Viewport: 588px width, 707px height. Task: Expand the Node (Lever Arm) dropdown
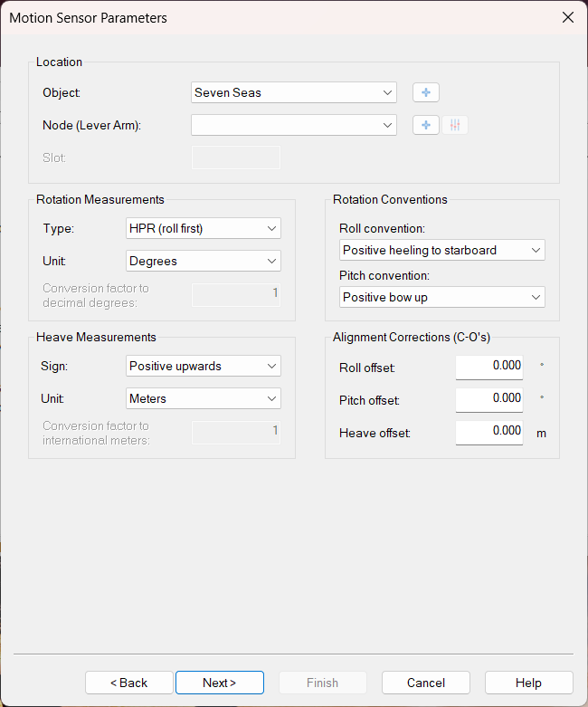[294, 125]
